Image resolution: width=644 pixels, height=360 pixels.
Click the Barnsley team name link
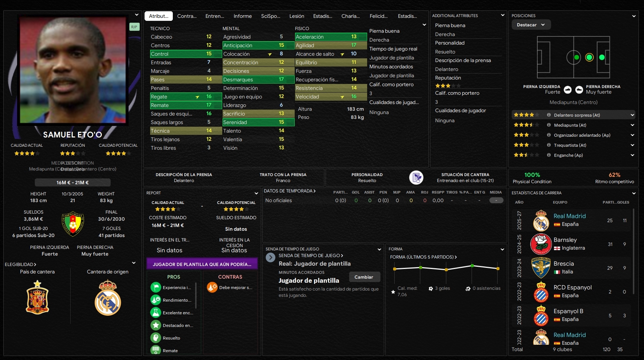tap(565, 240)
